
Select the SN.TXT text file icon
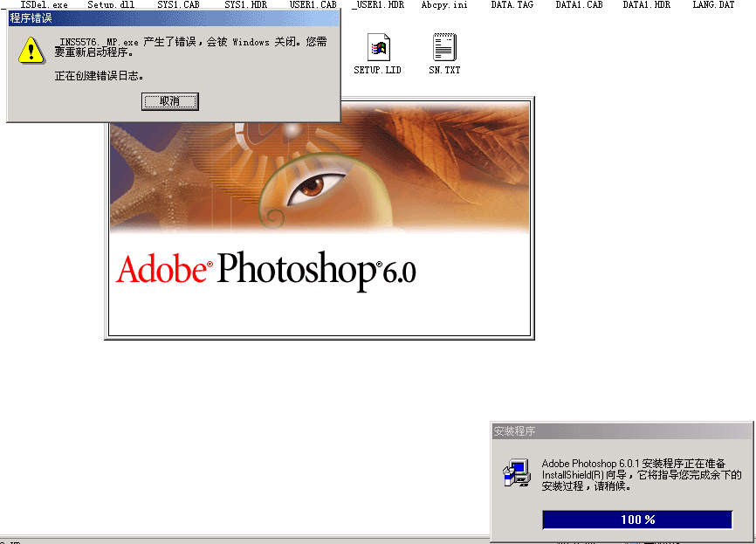point(444,47)
